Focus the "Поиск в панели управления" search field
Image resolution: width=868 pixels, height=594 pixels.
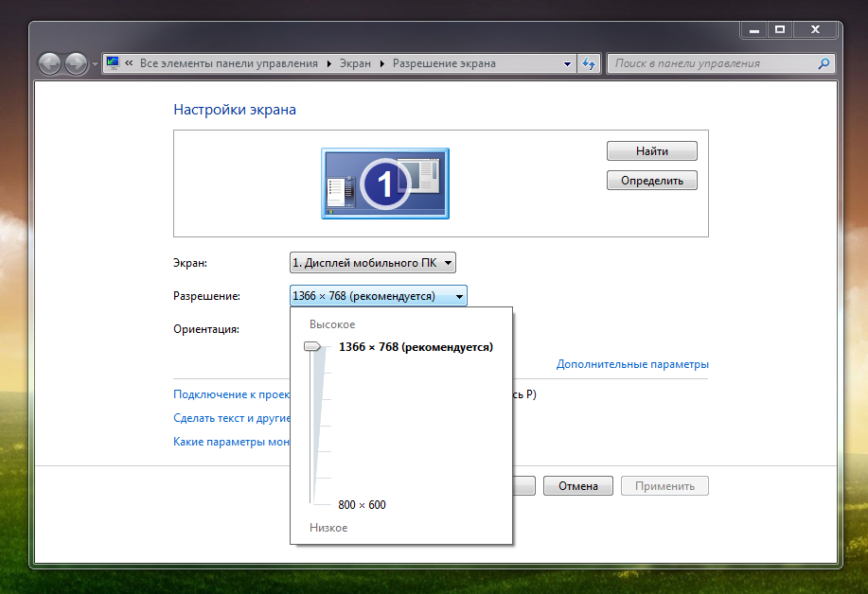(x=710, y=63)
